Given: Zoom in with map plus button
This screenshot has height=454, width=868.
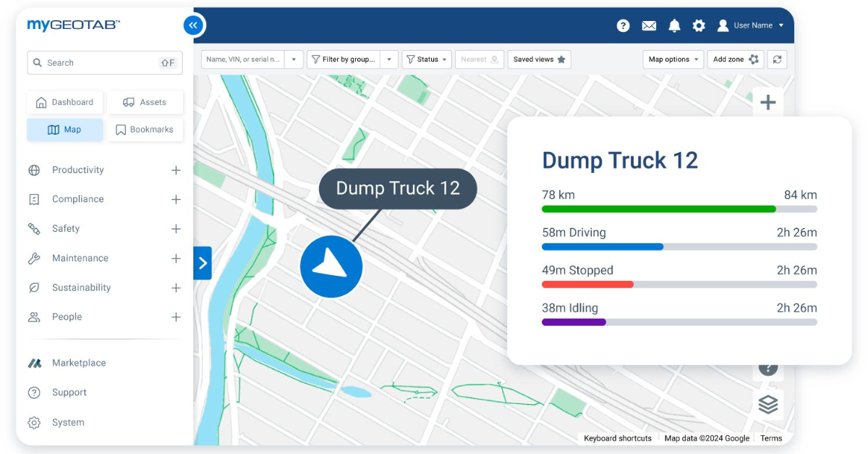Looking at the screenshot, I should point(768,103).
